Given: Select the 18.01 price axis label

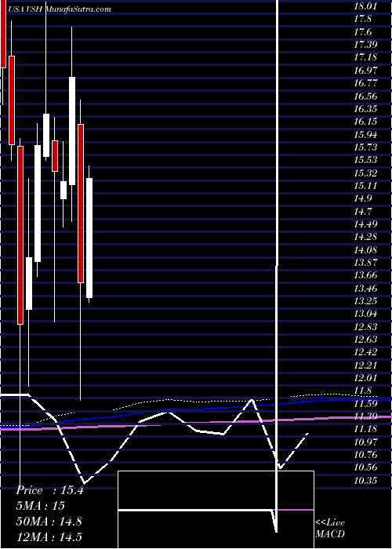Looking at the screenshot, I should tap(365, 6).
